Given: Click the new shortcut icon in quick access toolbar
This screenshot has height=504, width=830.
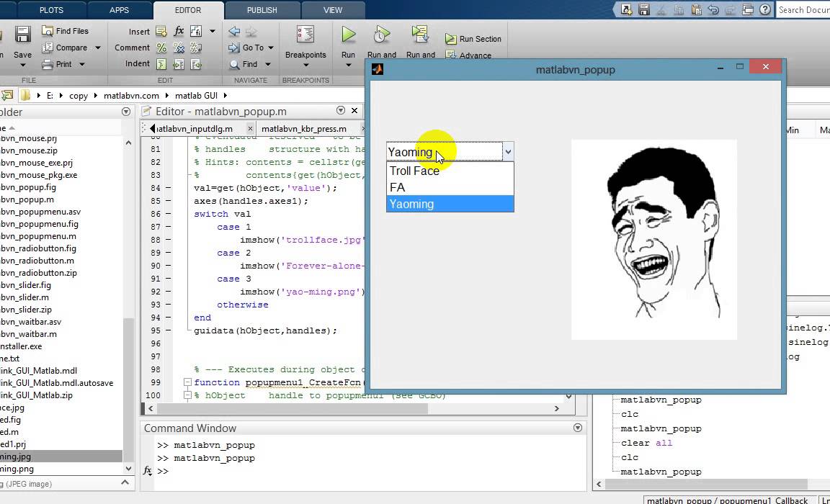Looking at the screenshot, I should tap(626, 9).
